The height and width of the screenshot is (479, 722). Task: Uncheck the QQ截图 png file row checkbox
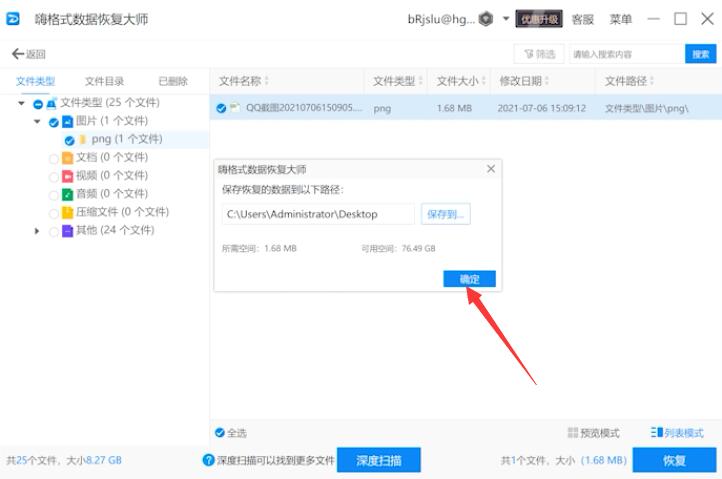click(221, 108)
